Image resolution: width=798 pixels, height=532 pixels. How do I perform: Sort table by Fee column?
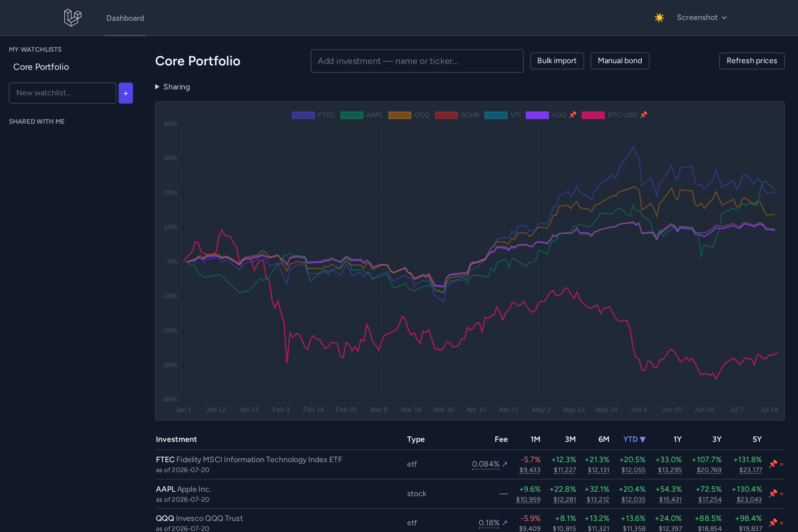point(501,439)
